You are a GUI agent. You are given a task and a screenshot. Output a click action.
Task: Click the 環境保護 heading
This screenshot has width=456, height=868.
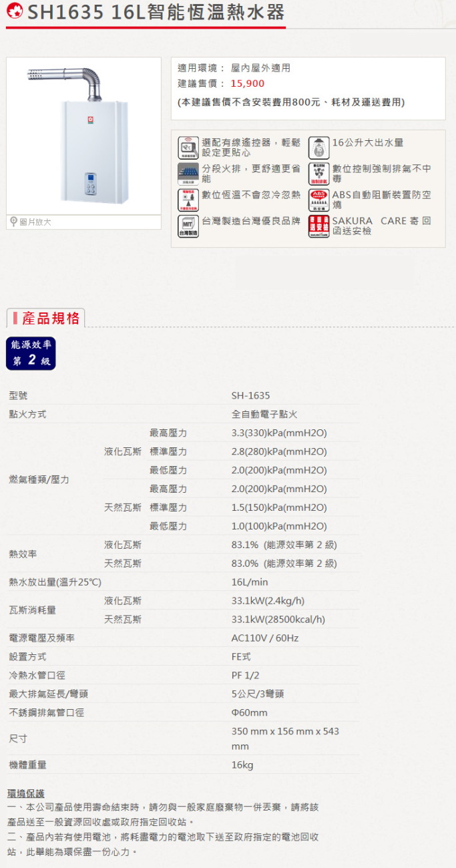click(26, 793)
